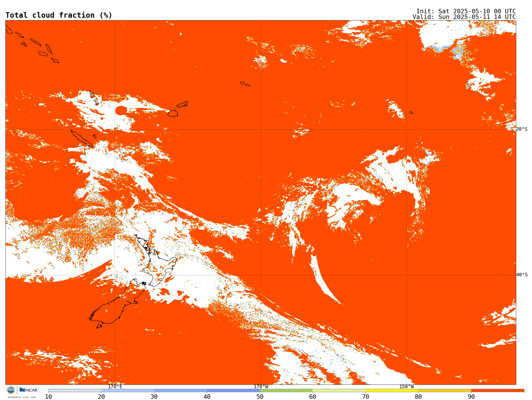Click the 150°W longitude label
Image resolution: width=532 pixels, height=400 pixels.
(x=407, y=386)
